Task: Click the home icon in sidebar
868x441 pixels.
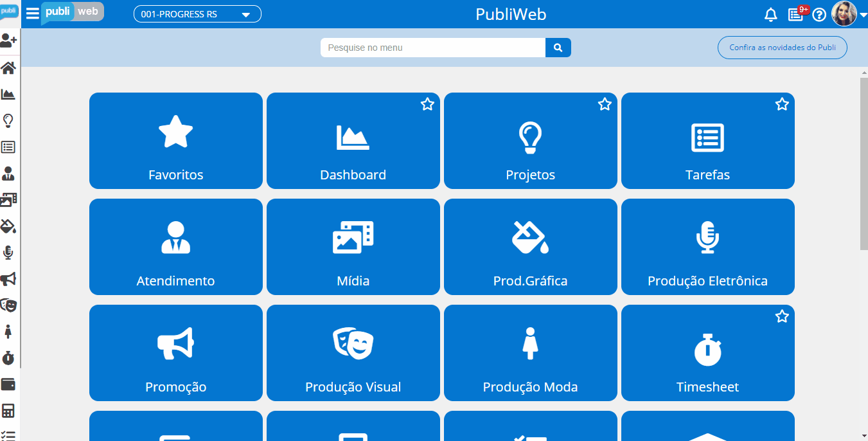Action: point(8,68)
